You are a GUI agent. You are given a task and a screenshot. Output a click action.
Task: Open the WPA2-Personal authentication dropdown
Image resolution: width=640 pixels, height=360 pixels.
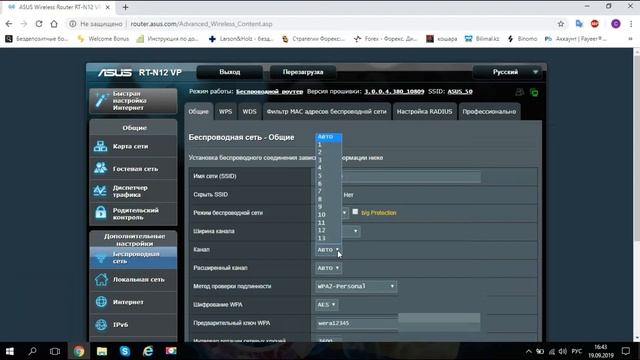pos(356,286)
